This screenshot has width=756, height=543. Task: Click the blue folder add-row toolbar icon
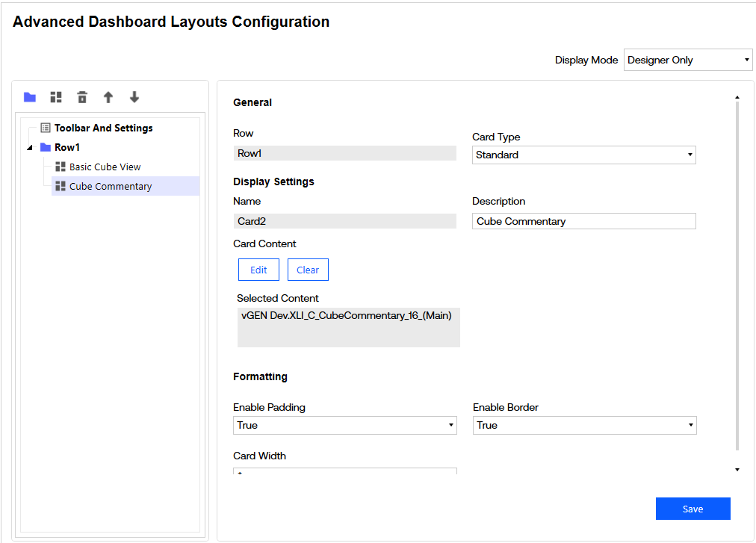coord(30,97)
